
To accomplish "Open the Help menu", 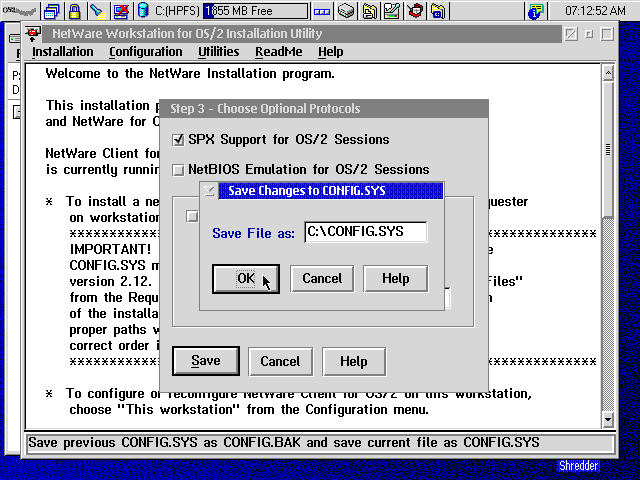I will point(331,52).
